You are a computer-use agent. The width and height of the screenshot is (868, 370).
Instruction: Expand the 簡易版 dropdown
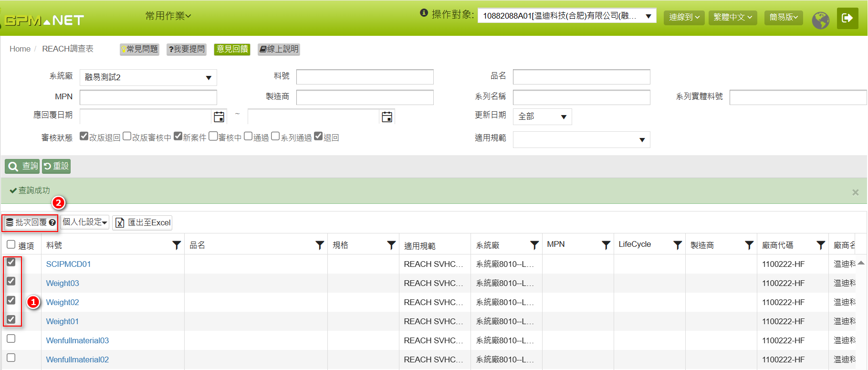point(784,18)
